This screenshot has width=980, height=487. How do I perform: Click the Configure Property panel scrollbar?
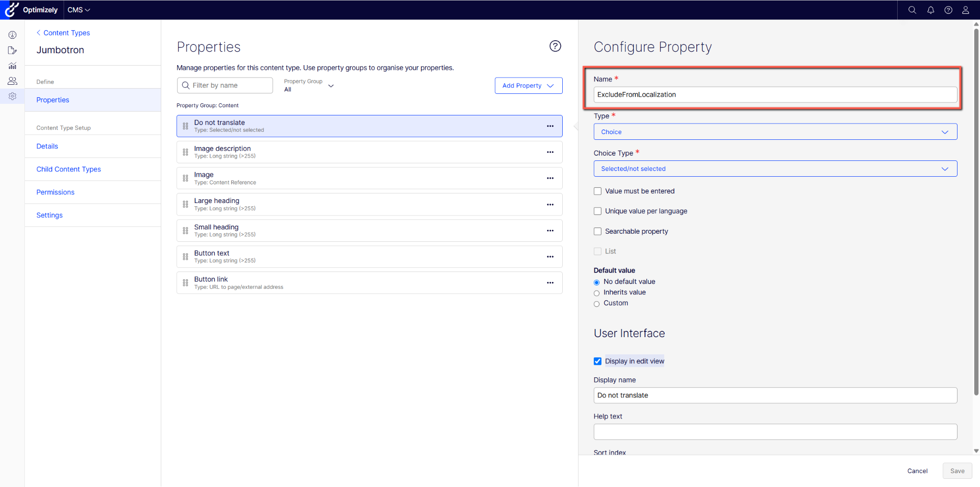976,212
